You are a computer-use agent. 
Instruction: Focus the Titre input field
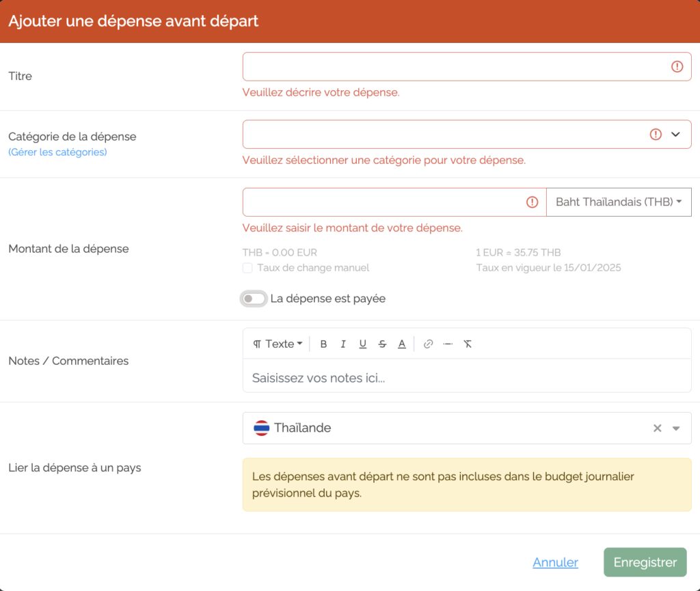[x=467, y=66]
